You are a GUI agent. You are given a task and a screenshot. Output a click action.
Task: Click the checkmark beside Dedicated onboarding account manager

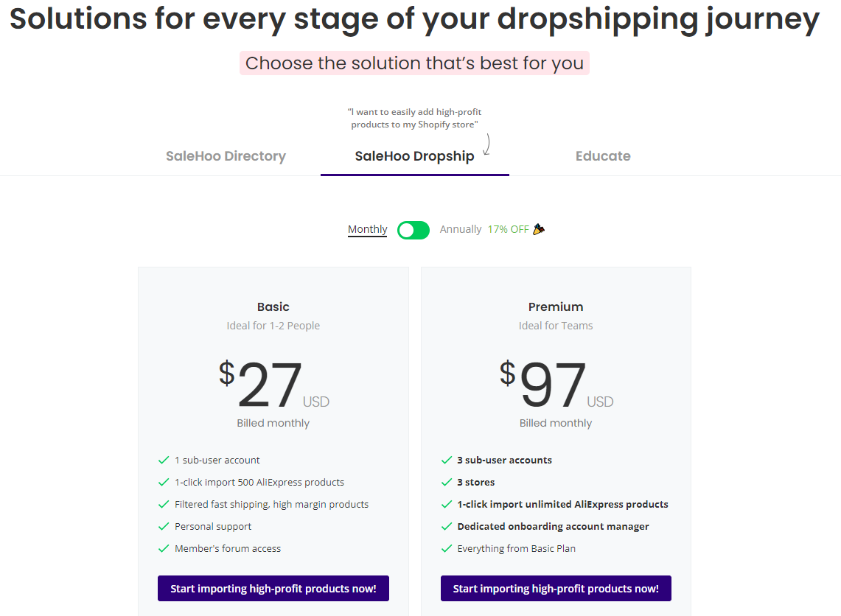coord(446,526)
